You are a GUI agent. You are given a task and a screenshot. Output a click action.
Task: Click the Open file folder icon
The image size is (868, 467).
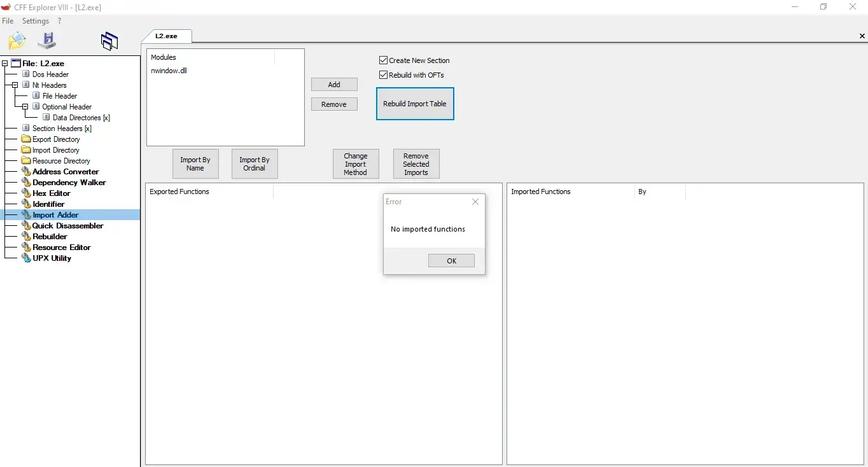click(x=17, y=41)
